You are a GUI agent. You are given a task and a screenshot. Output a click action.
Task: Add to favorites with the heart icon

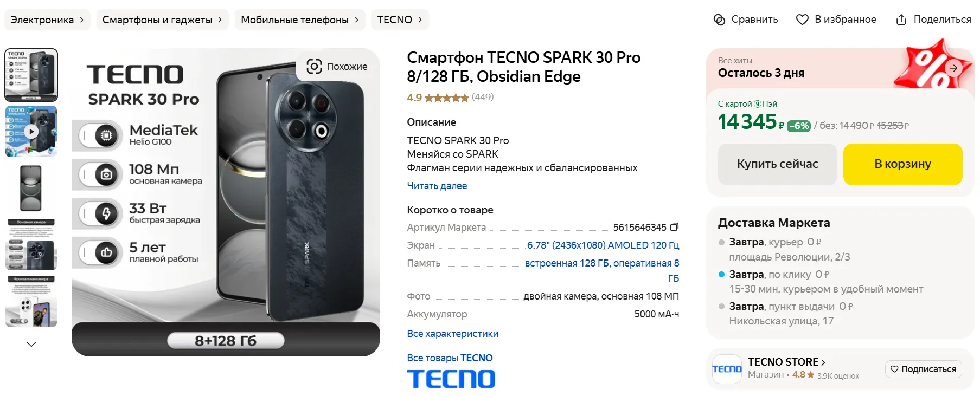[802, 20]
